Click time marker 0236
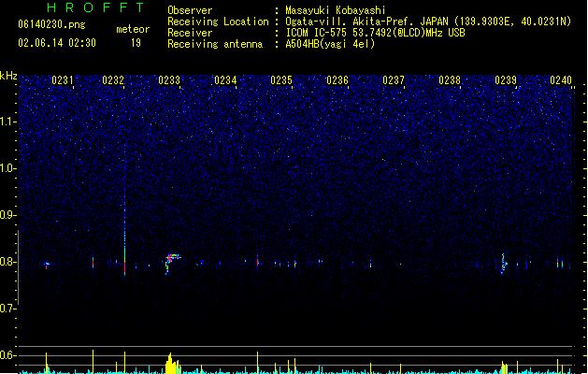Screen dimensions: 588x374 pyautogui.click(x=337, y=80)
